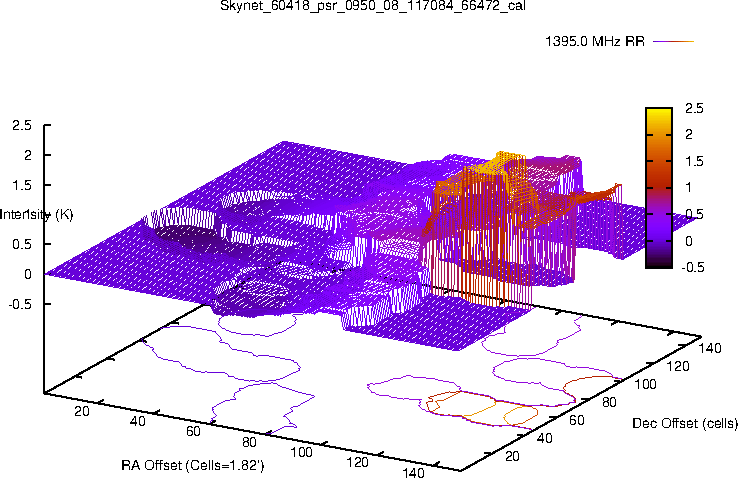Viewport: 738px width, 478px height.
Task: Click the legend label 1395.0 MHz RR
Action: pyautogui.click(x=595, y=41)
